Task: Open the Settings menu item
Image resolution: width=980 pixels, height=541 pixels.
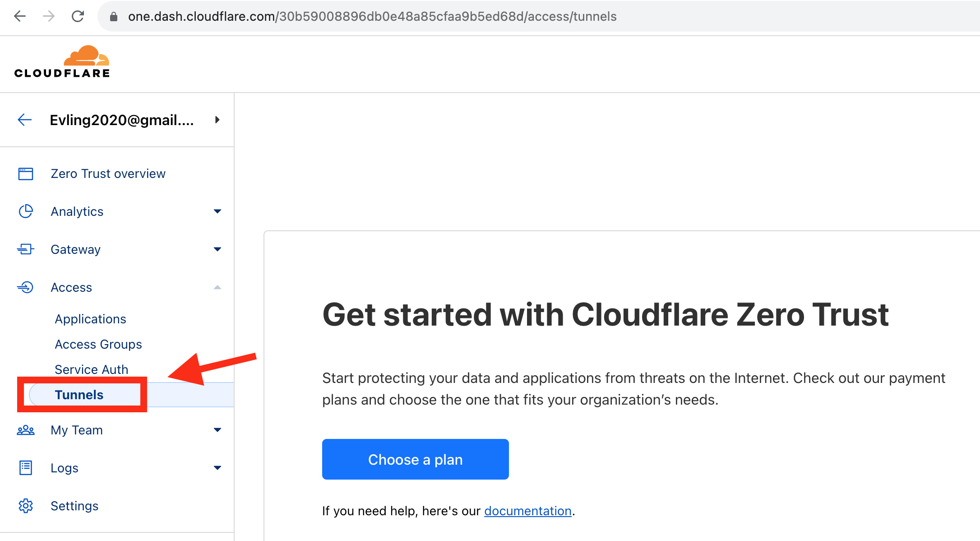Action: click(74, 506)
